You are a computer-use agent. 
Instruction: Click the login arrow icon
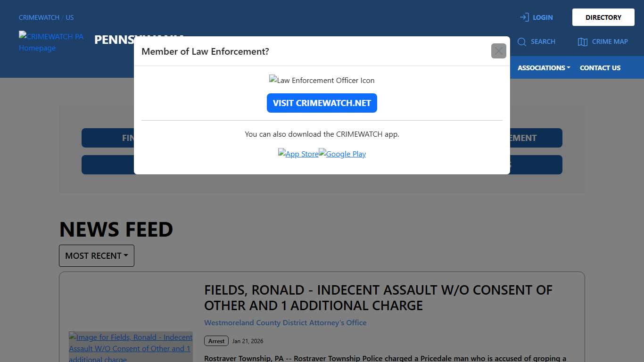(524, 17)
